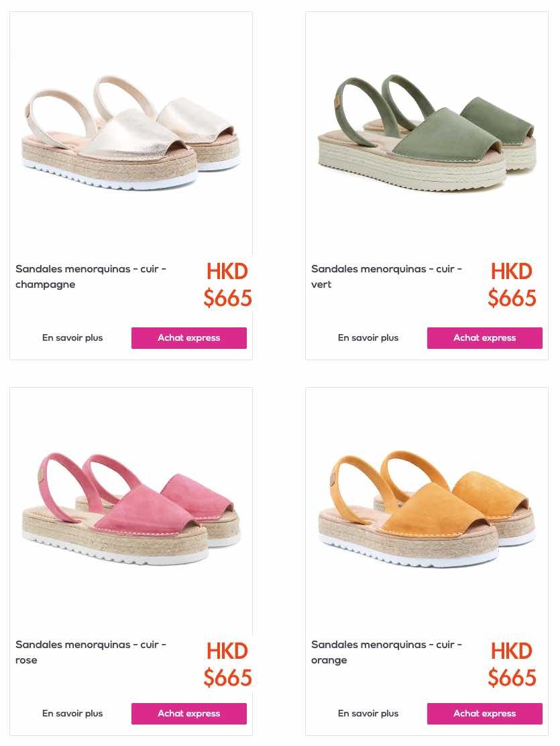Click 'Achat express' for vert sandals
This screenshot has width=560, height=746.
[485, 338]
